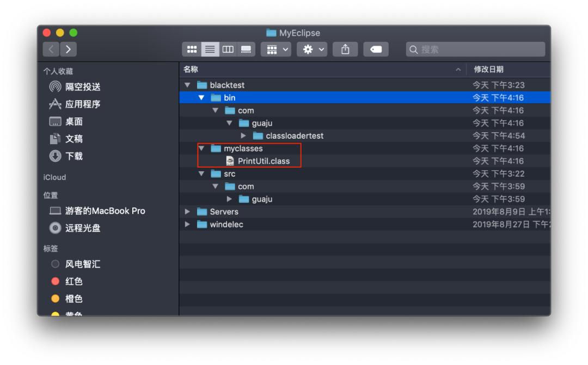Click the red close window button
588x365 pixels.
pos(46,33)
